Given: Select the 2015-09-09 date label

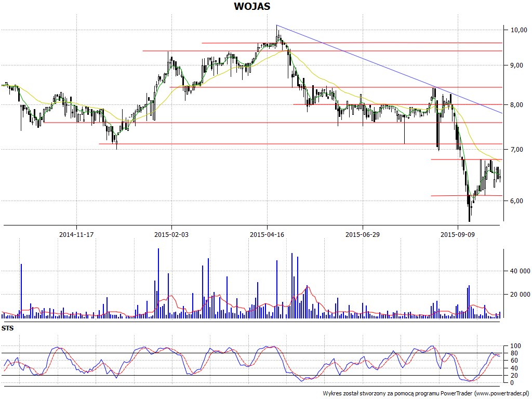Looking at the screenshot, I should coord(458,234).
